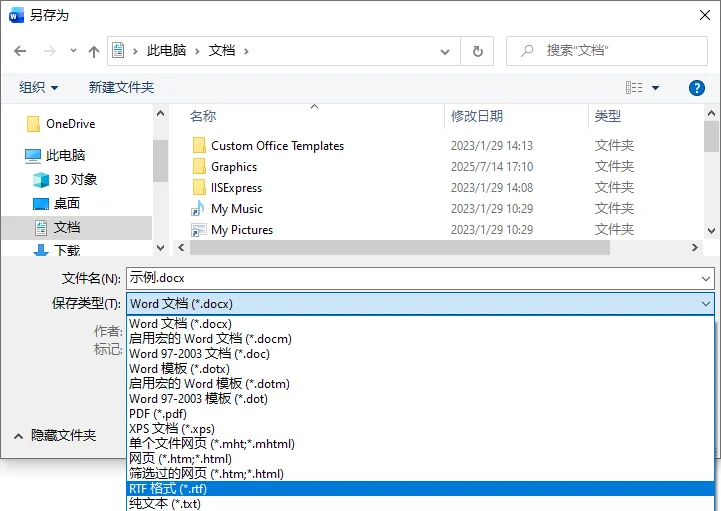The width and height of the screenshot is (721, 511).
Task: Click the file list scroll down arrow
Action: point(711,230)
